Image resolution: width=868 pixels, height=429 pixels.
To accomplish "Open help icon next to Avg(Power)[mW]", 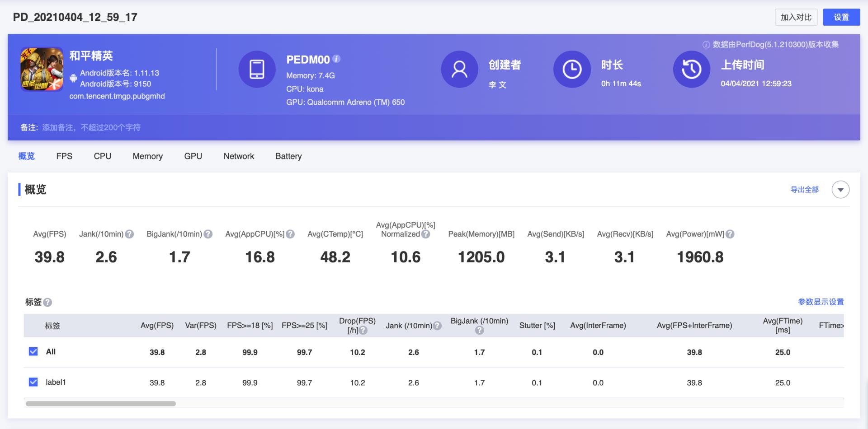I will coord(730,234).
